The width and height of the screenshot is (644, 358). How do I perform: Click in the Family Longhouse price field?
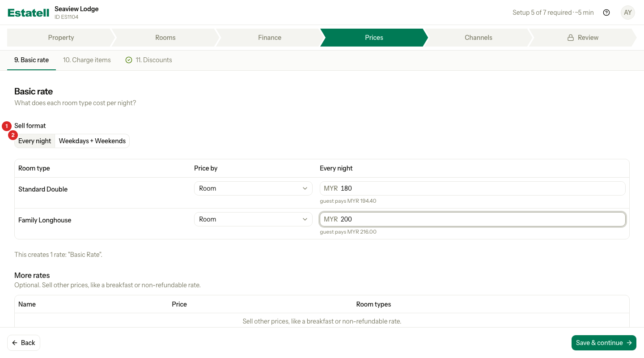[472, 219]
